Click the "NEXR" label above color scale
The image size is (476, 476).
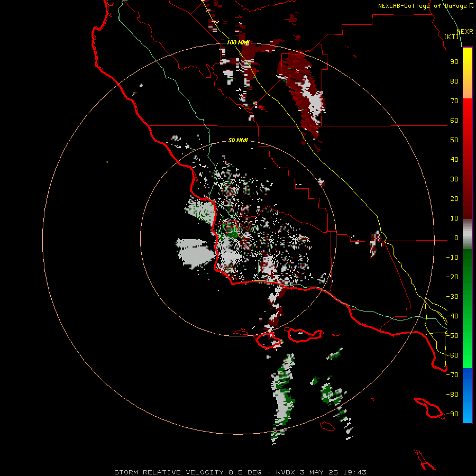(x=465, y=32)
